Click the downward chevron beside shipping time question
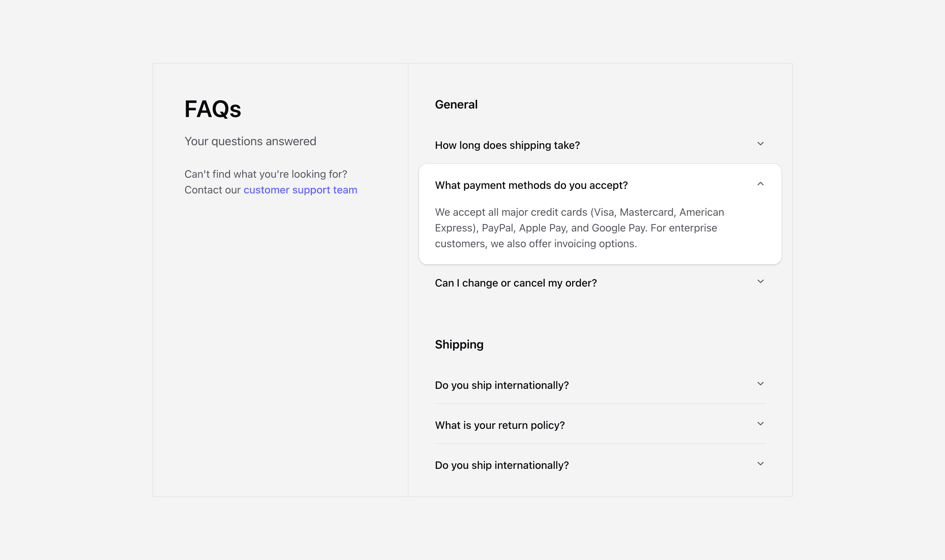The width and height of the screenshot is (945, 560). [761, 144]
